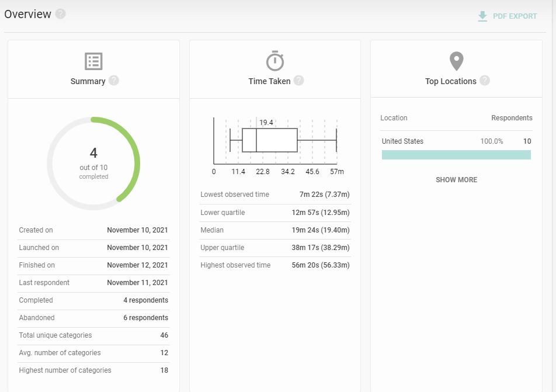Select the 19.4 median label on box plot

pos(266,122)
